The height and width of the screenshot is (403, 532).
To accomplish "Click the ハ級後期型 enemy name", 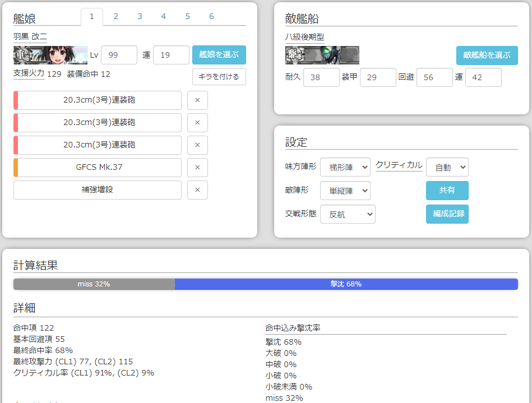I will click(x=304, y=36).
